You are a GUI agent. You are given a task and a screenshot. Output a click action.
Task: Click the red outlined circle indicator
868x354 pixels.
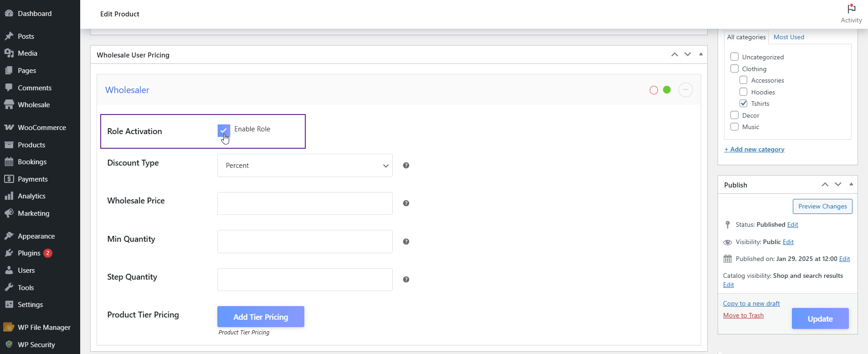(654, 90)
